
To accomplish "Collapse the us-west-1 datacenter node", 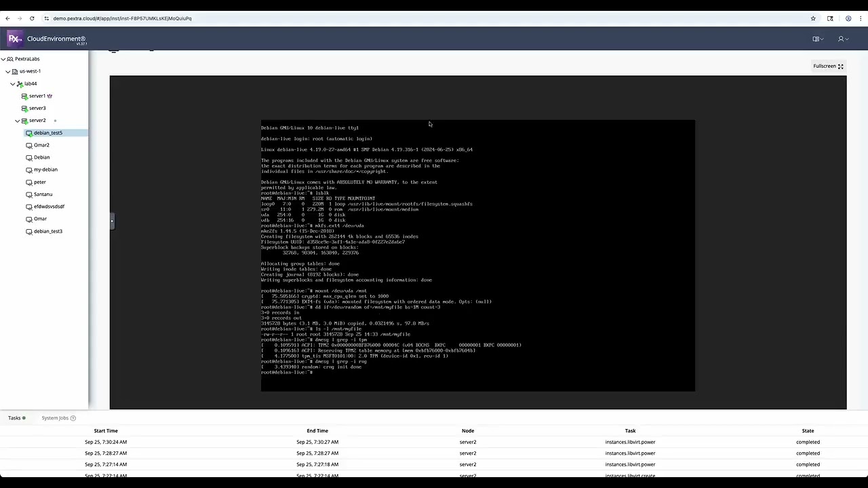I will (x=8, y=71).
